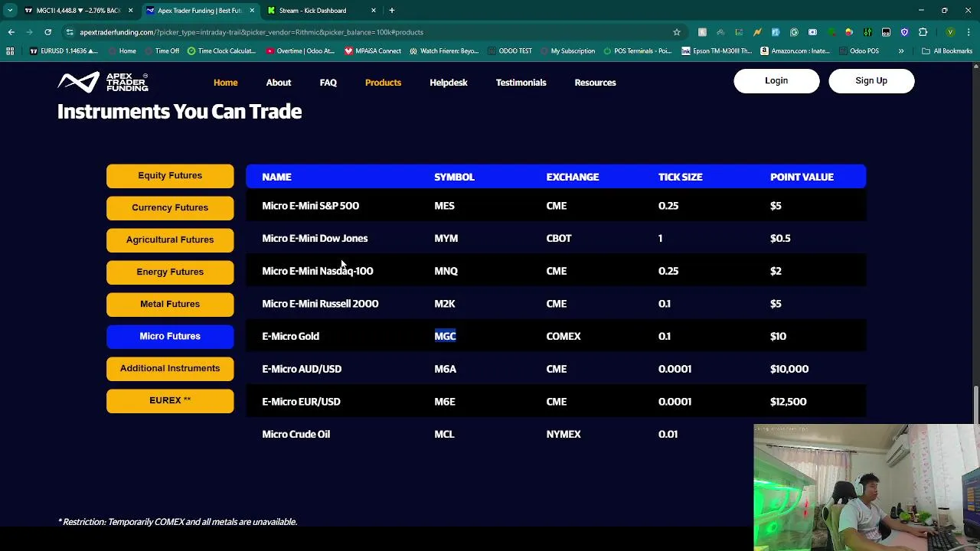Select the Metal Futures category
This screenshot has height=551, width=980.
coord(170,305)
